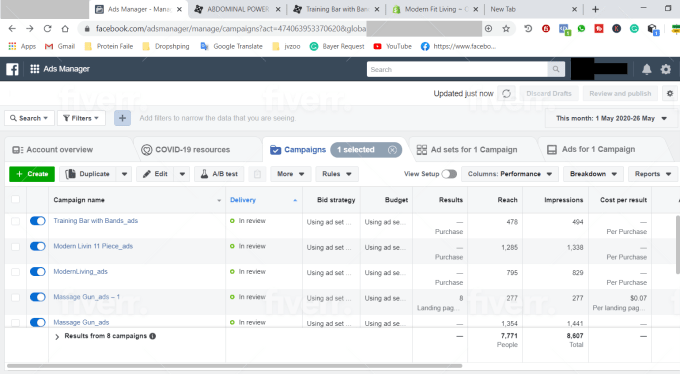Open the Gmail bookmark
The height and width of the screenshot is (374, 680).
pos(60,46)
